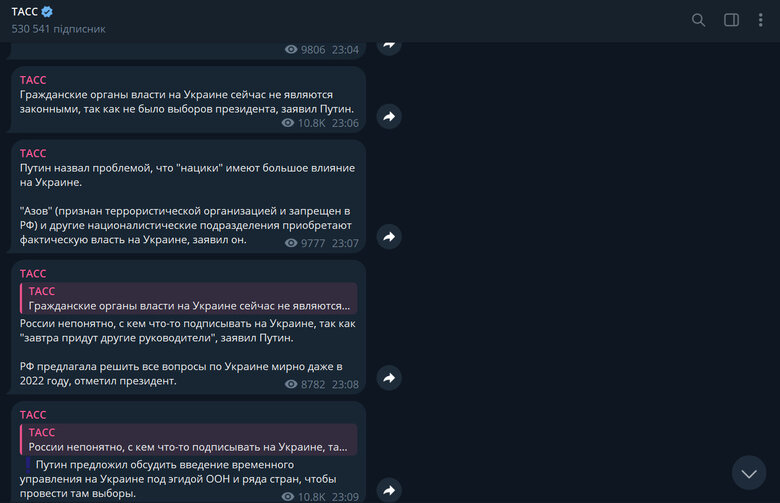Open search in the ТАСС channel
780x503 pixels.
tap(698, 20)
